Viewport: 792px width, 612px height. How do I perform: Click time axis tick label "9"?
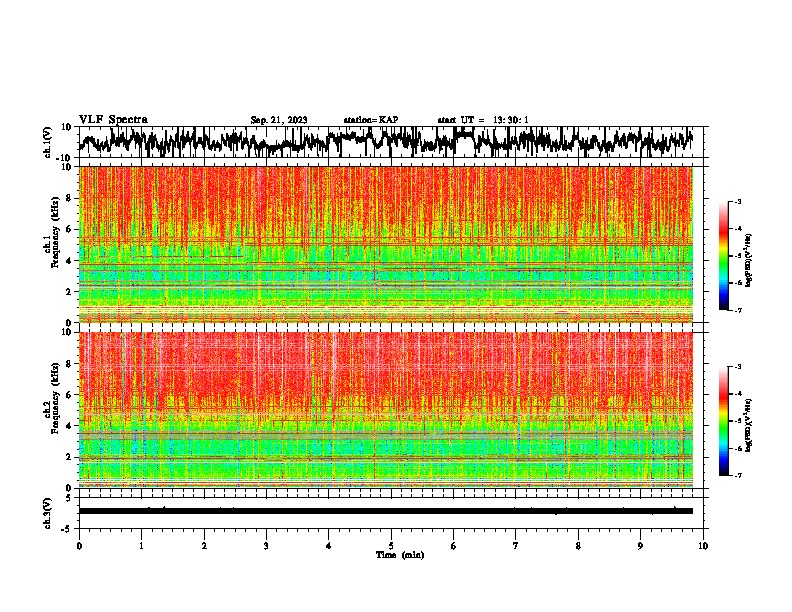point(640,546)
